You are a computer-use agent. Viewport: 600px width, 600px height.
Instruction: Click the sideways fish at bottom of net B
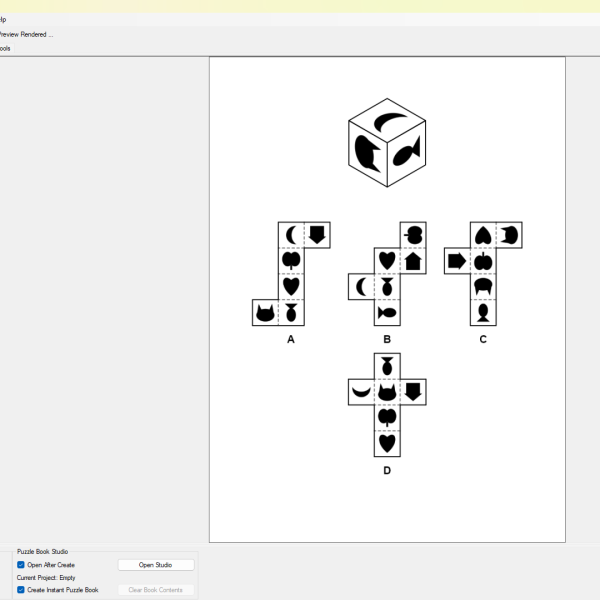coord(387,313)
